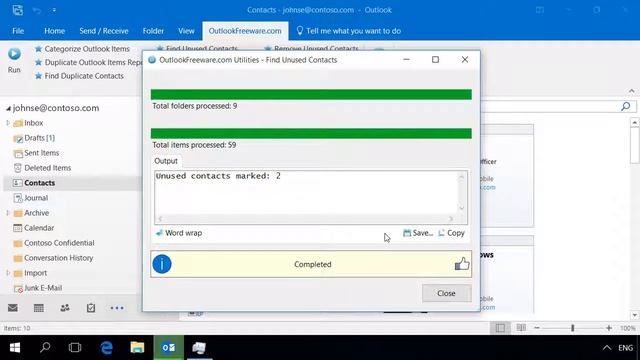This screenshot has height=360, width=640.
Task: Click the ENG language indicator
Action: coord(625,348)
